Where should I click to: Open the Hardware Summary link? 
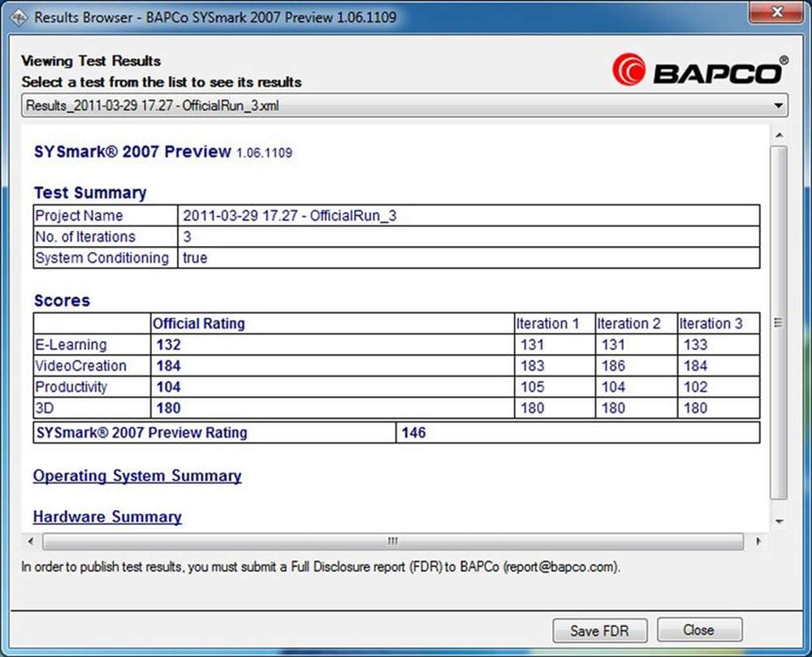(107, 517)
